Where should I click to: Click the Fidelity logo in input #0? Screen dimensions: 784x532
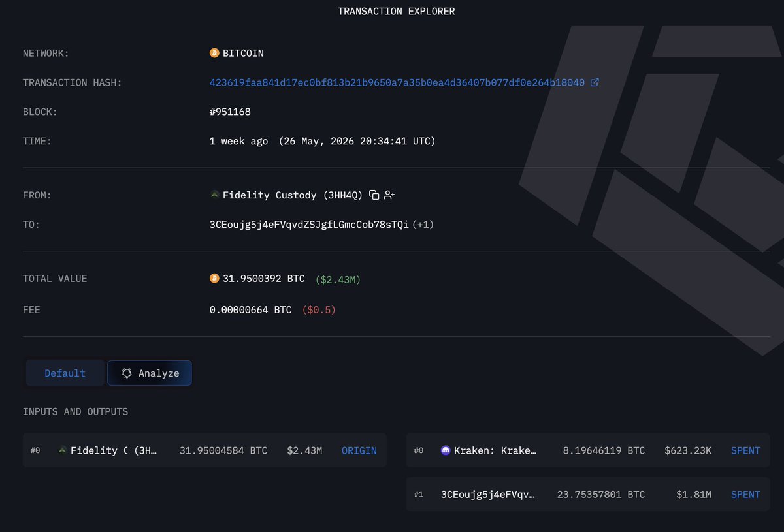[63, 450]
